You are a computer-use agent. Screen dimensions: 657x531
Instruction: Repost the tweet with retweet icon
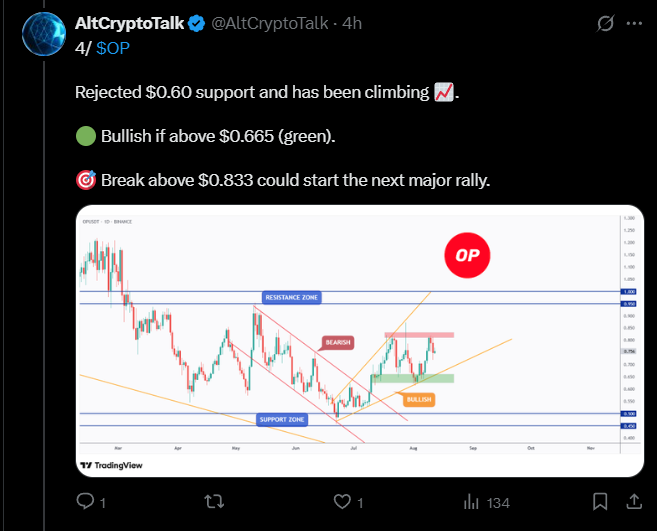pyautogui.click(x=214, y=501)
